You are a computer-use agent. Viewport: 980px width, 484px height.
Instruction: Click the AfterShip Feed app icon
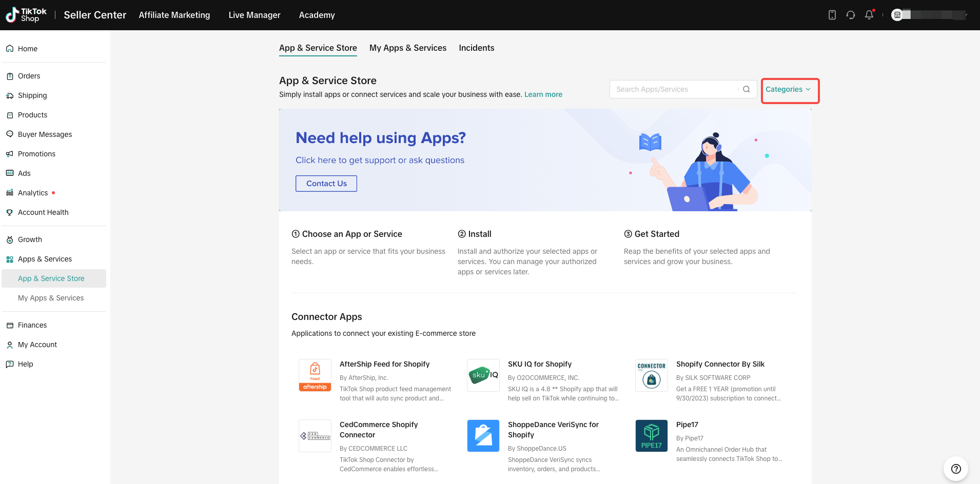315,375
